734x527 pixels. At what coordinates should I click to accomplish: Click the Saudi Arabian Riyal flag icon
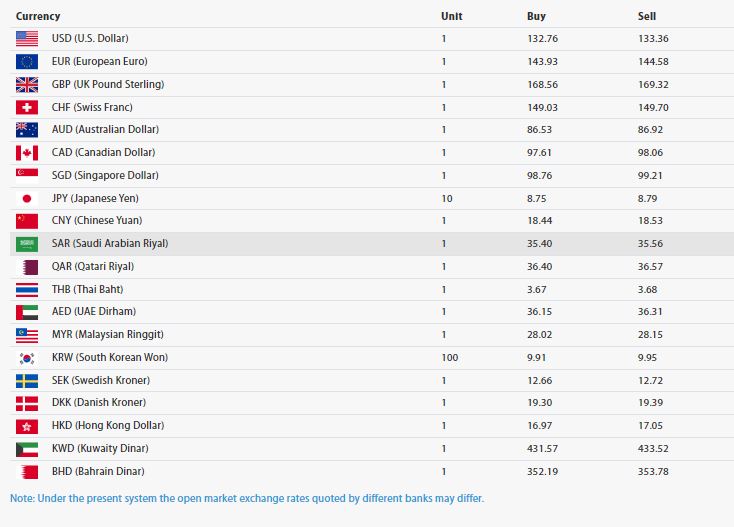tap(27, 243)
